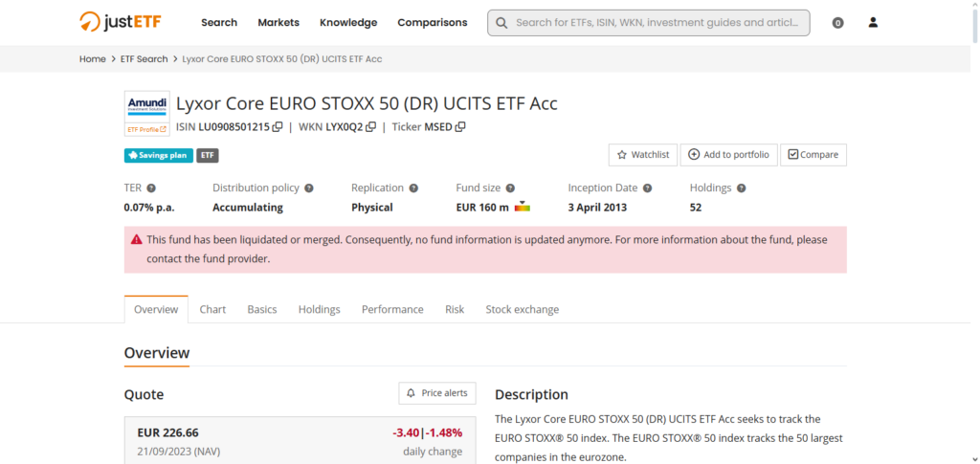Click the Fund size help icon
The width and height of the screenshot is (980, 464).
510,188
